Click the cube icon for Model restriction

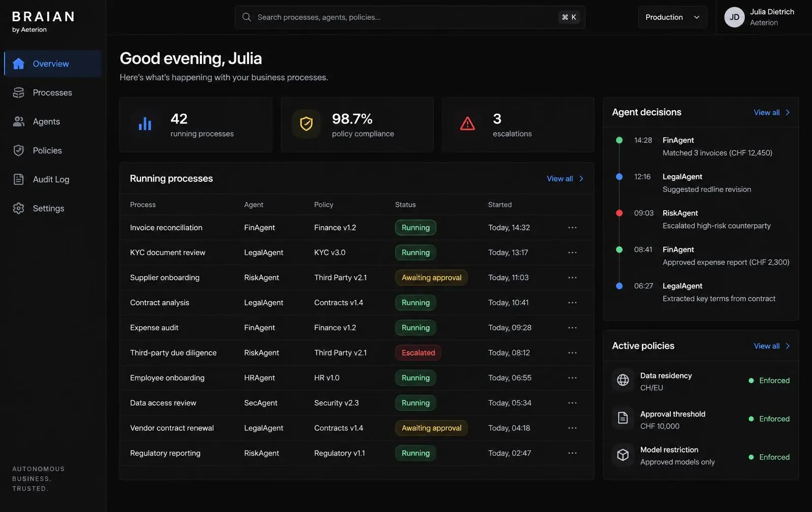(x=623, y=455)
